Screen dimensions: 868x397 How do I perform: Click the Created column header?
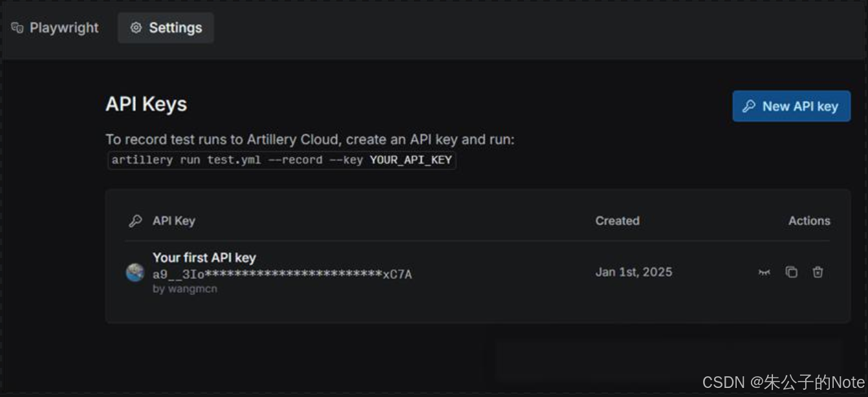(617, 220)
